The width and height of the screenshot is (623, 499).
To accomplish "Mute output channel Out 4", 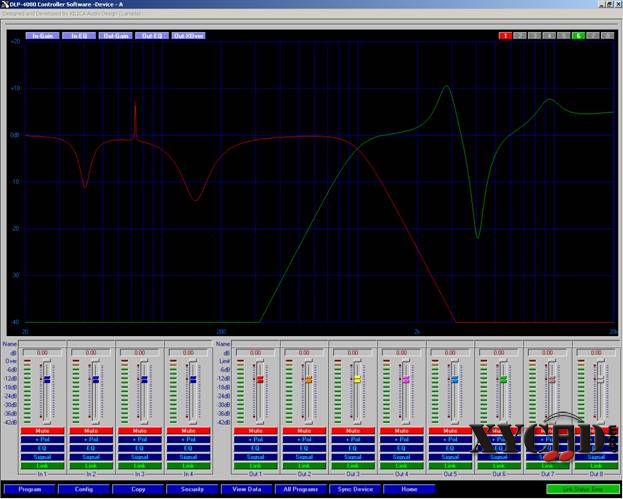I will tap(401, 431).
